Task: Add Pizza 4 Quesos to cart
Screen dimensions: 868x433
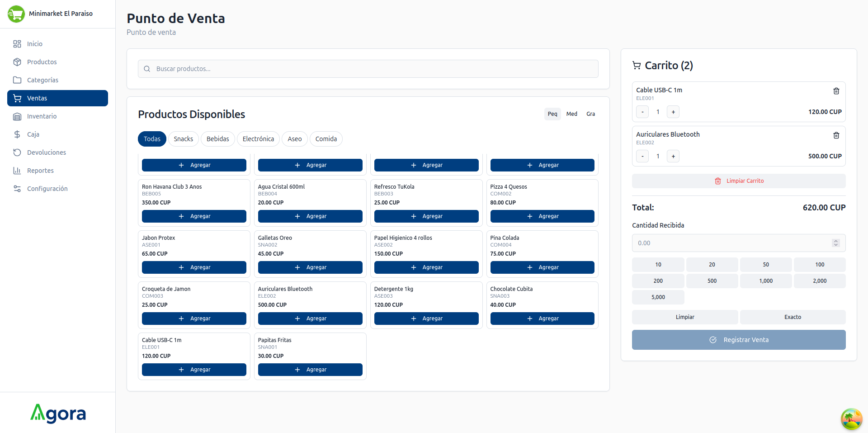Action: (x=542, y=216)
